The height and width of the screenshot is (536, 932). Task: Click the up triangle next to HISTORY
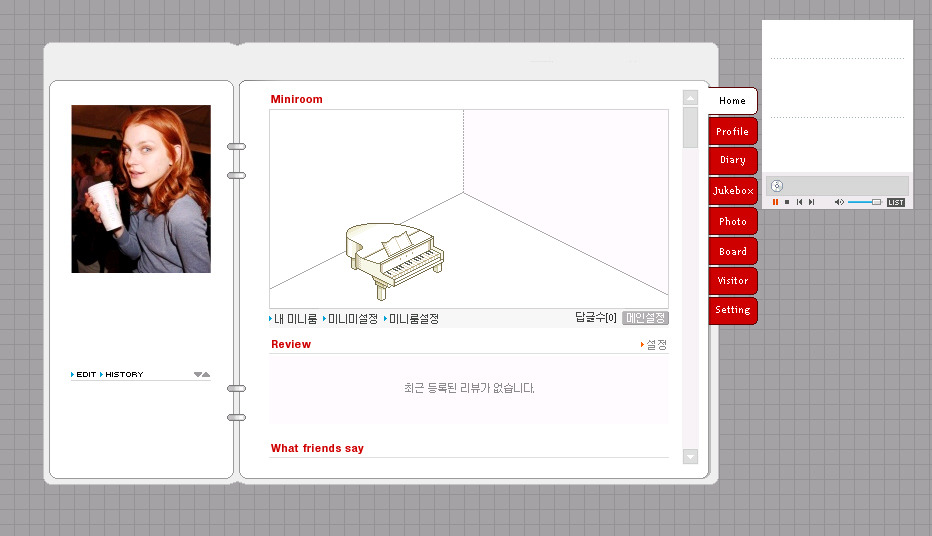(x=206, y=374)
